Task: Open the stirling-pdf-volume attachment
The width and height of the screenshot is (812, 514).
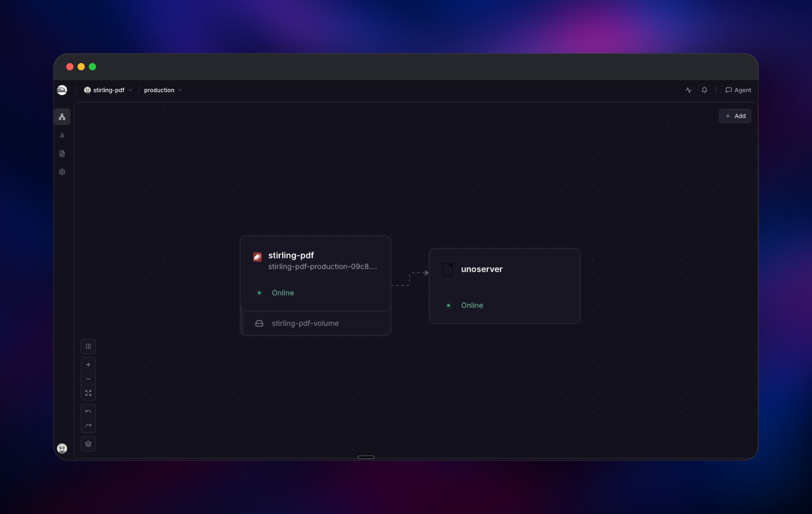Action: pos(315,323)
